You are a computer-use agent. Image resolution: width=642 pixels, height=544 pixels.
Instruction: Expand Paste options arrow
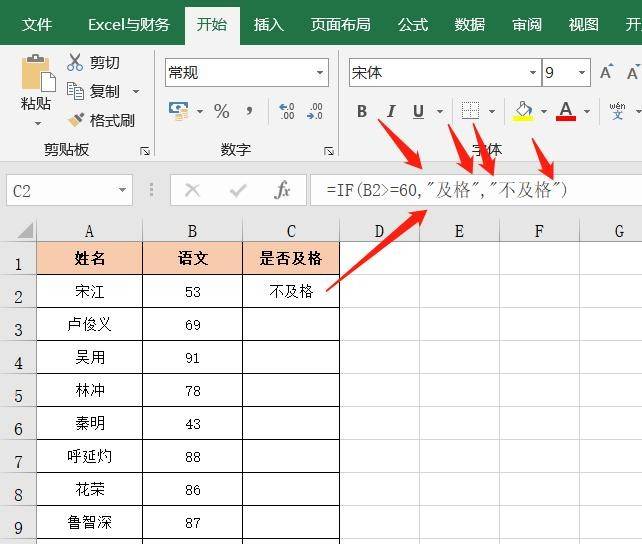pyautogui.click(x=38, y=123)
